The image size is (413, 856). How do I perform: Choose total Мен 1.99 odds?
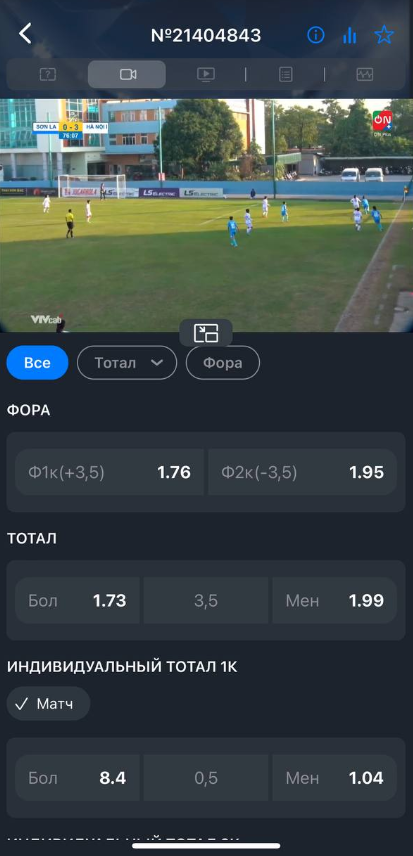(x=334, y=601)
